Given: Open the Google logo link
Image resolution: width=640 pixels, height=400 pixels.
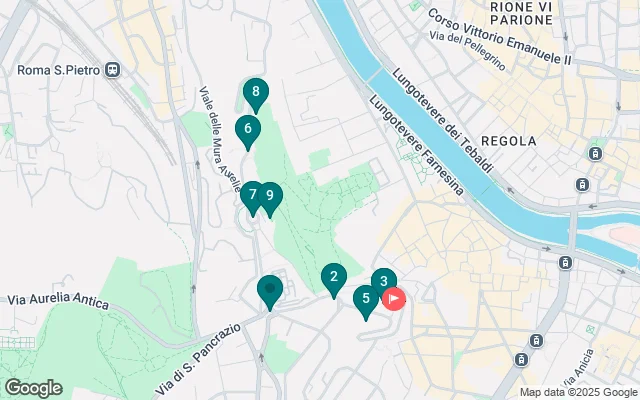Looking at the screenshot, I should coord(33,388).
